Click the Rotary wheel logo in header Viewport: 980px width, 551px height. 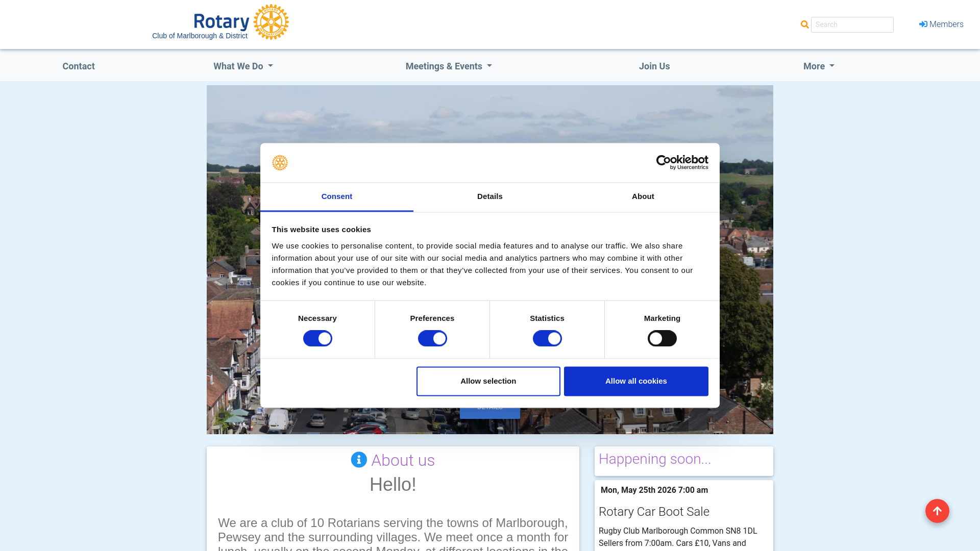click(x=271, y=22)
